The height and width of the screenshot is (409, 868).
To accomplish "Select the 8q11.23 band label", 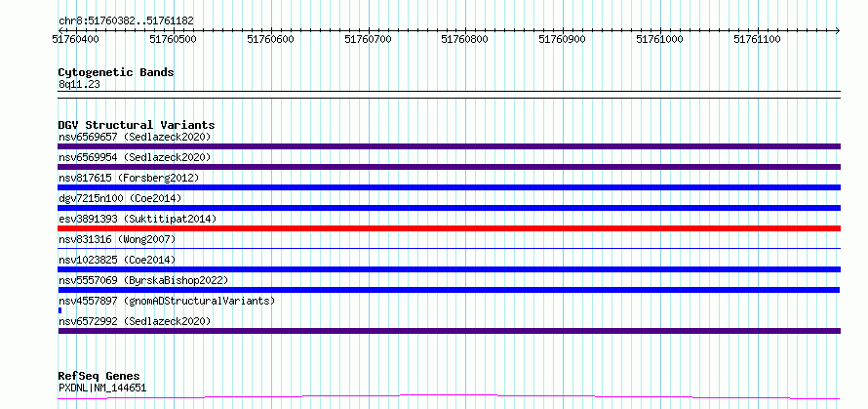I will [79, 85].
